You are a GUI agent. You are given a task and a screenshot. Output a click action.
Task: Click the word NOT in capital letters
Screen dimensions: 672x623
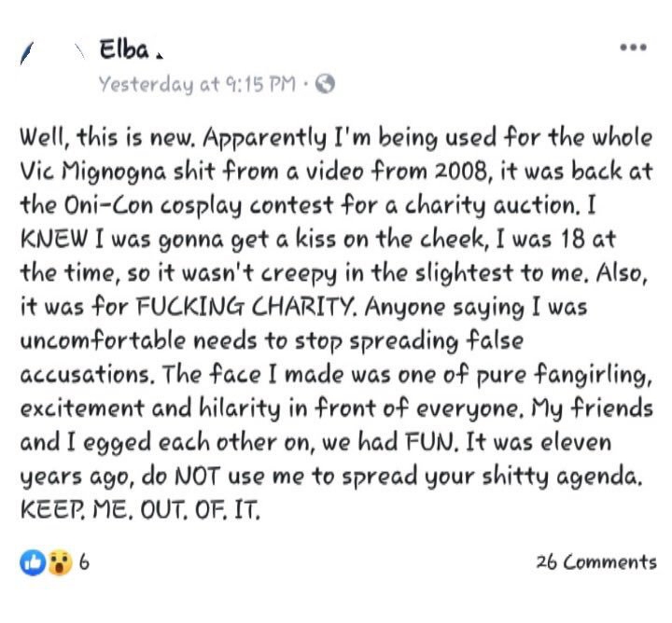(x=198, y=477)
